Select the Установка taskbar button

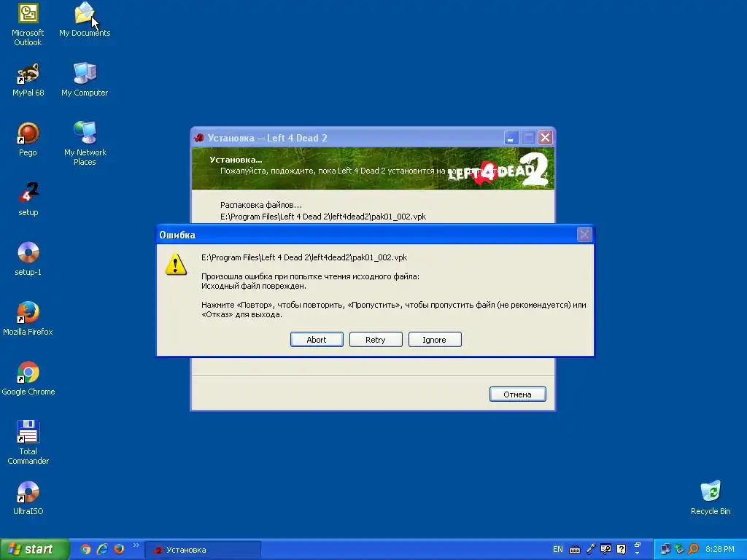tap(203, 550)
